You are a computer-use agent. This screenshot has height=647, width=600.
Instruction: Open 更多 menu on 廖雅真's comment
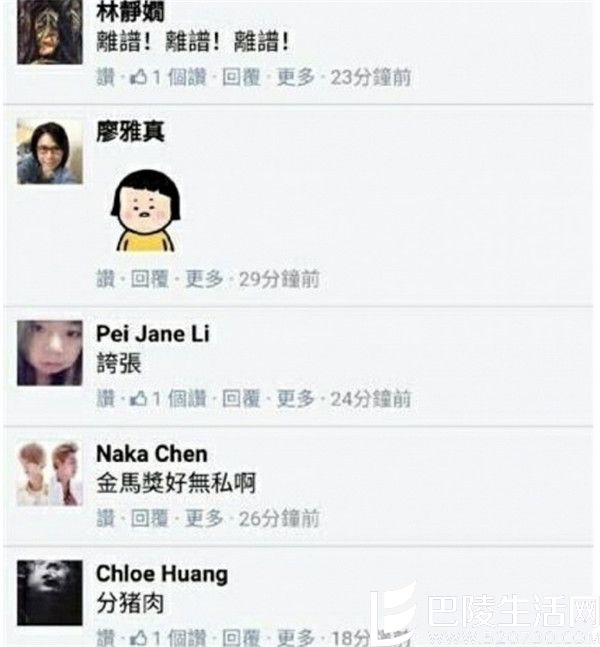point(204,279)
